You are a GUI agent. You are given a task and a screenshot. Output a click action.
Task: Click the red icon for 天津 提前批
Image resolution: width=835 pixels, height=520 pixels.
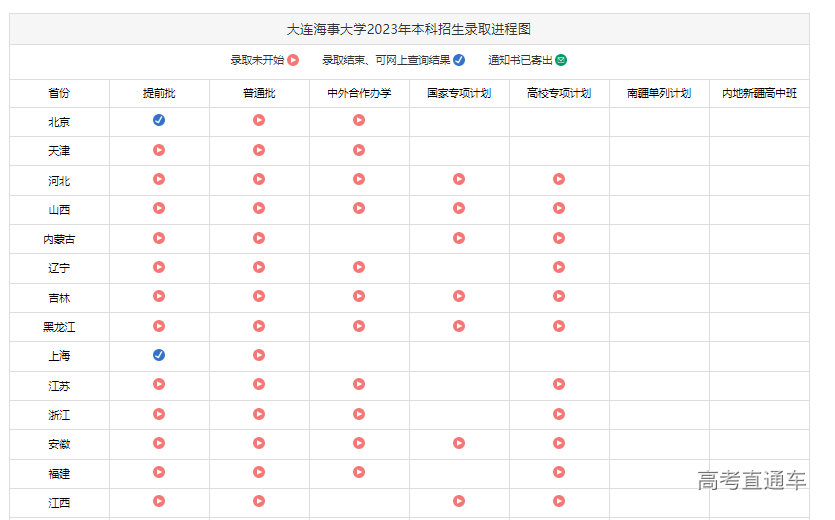tap(159, 150)
